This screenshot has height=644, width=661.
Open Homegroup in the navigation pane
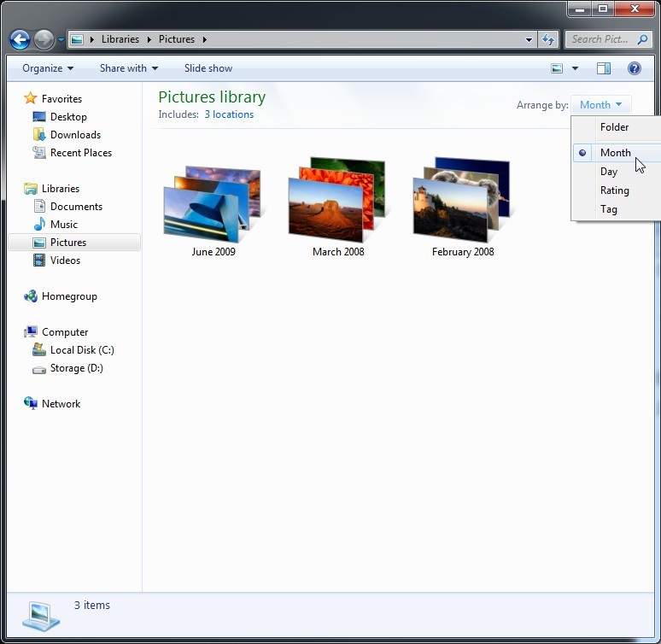coord(69,296)
